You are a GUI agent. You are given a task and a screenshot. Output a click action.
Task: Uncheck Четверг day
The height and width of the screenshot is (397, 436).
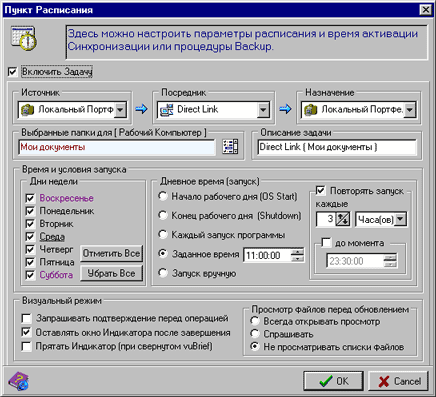(x=30, y=249)
